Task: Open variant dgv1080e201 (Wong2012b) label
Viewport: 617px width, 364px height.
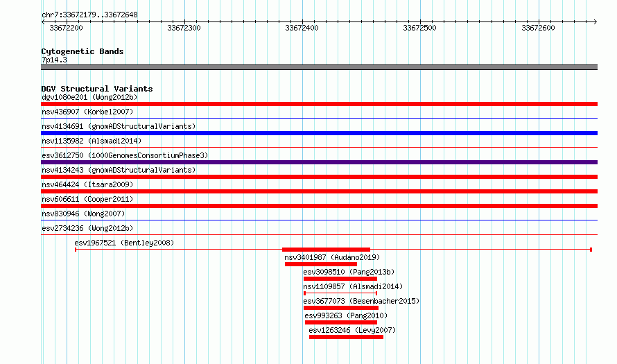Action: (x=89, y=97)
